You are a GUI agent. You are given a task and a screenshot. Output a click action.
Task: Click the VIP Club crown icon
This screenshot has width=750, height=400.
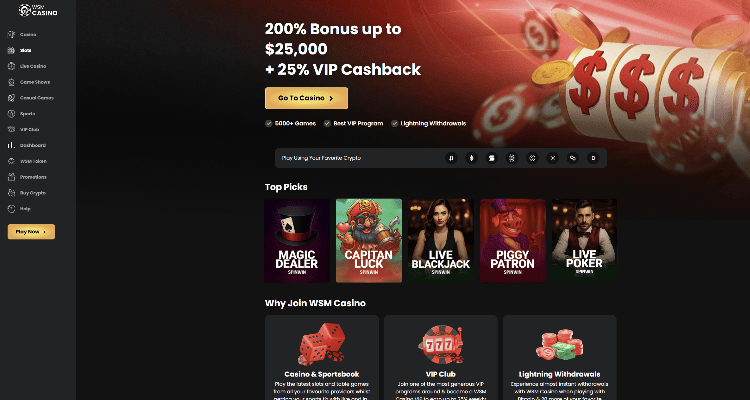point(11,129)
